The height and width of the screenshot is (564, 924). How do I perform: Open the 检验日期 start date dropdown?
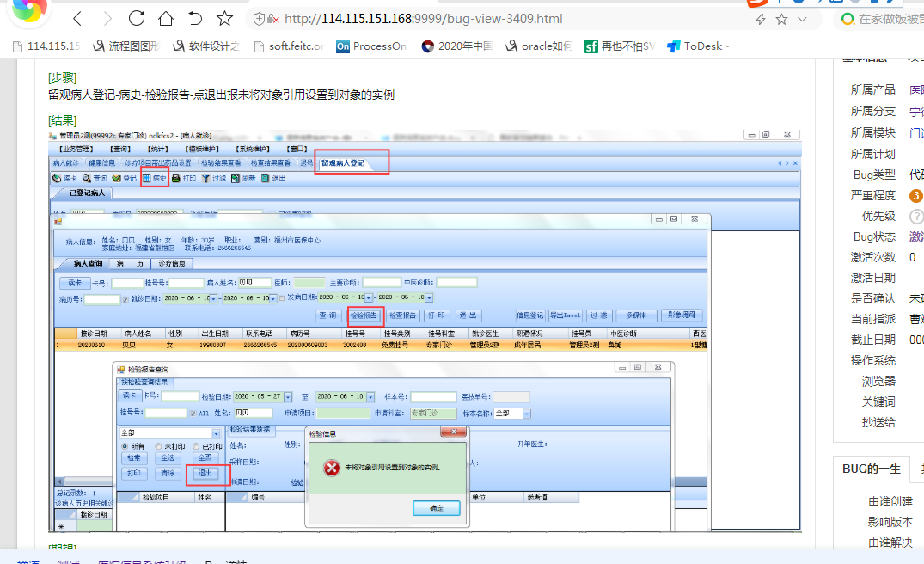click(x=288, y=397)
